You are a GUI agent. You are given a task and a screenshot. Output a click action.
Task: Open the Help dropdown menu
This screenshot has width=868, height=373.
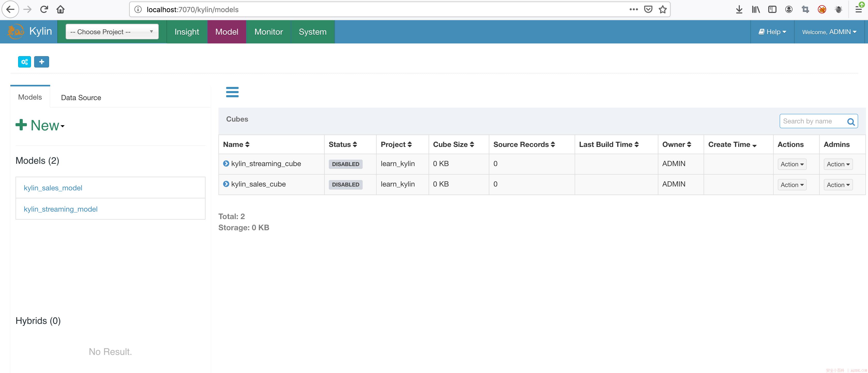click(x=772, y=32)
